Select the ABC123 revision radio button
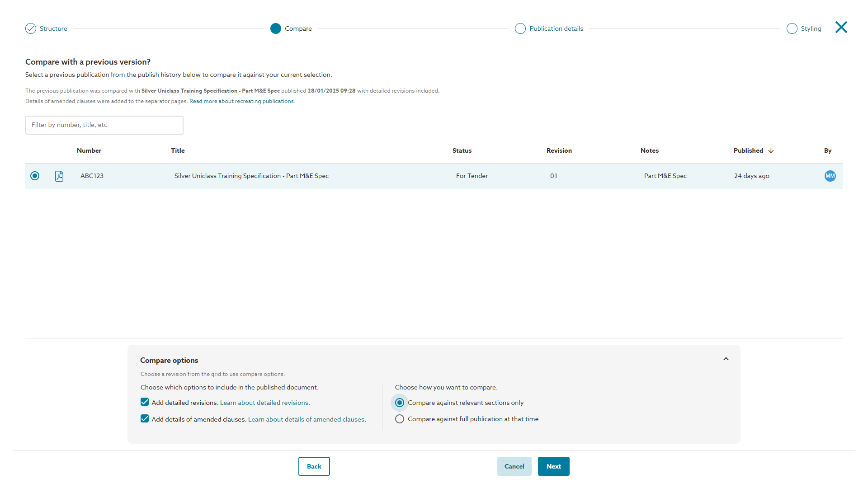Screen dimensions: 868x488 (35, 176)
